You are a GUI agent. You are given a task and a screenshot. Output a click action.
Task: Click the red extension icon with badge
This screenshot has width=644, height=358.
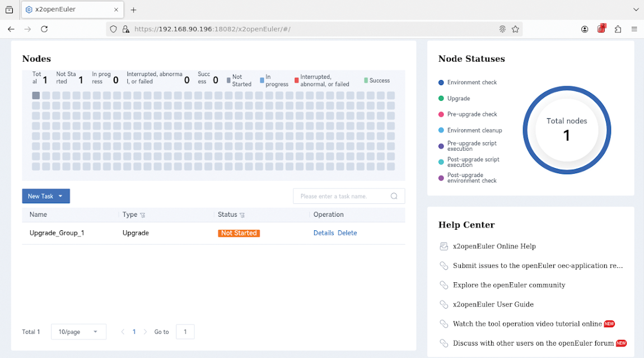[x=601, y=29]
